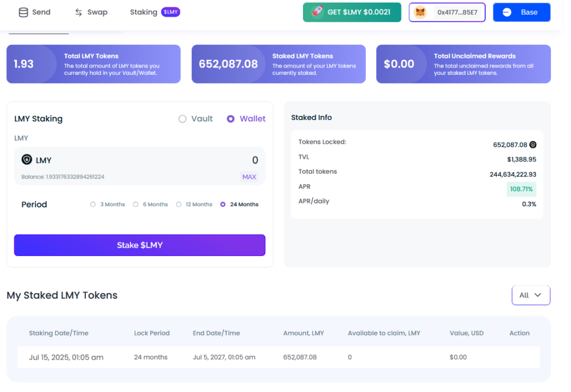The image size is (571, 392).
Task: Click the MAX amount button
Action: pyautogui.click(x=249, y=177)
